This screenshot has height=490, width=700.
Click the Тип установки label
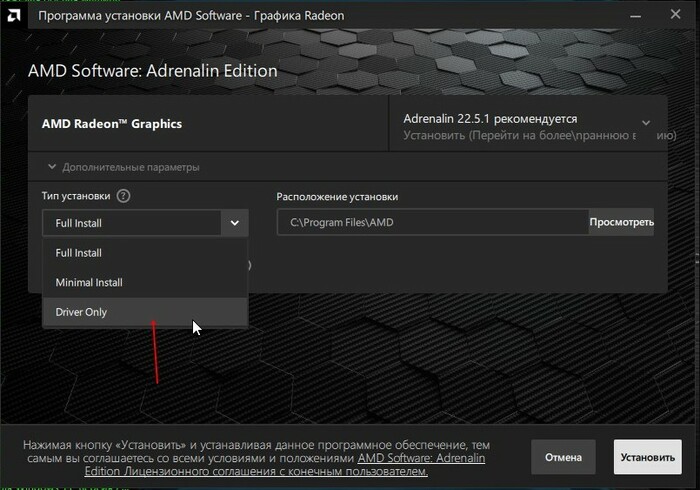point(76,196)
